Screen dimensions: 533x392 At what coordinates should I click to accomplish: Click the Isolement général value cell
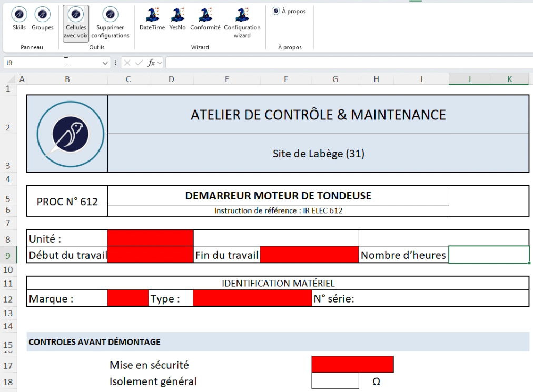click(x=335, y=381)
